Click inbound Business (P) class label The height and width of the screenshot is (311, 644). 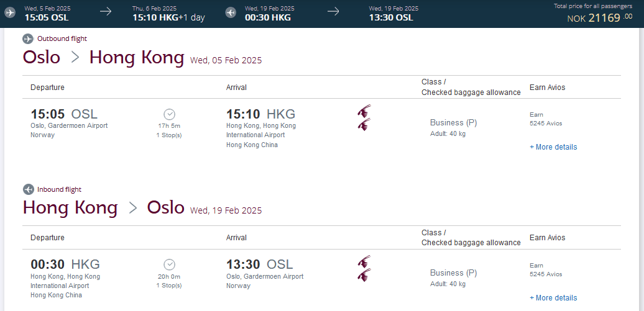point(453,273)
